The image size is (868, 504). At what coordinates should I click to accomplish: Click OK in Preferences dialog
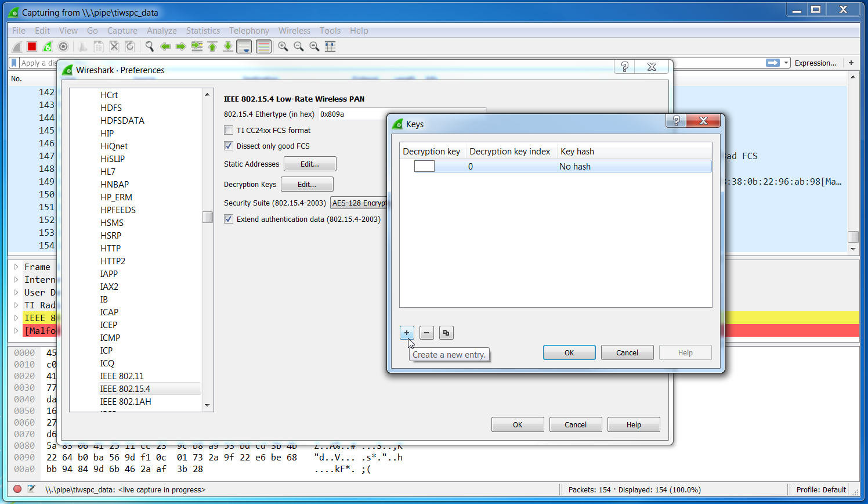(x=518, y=424)
